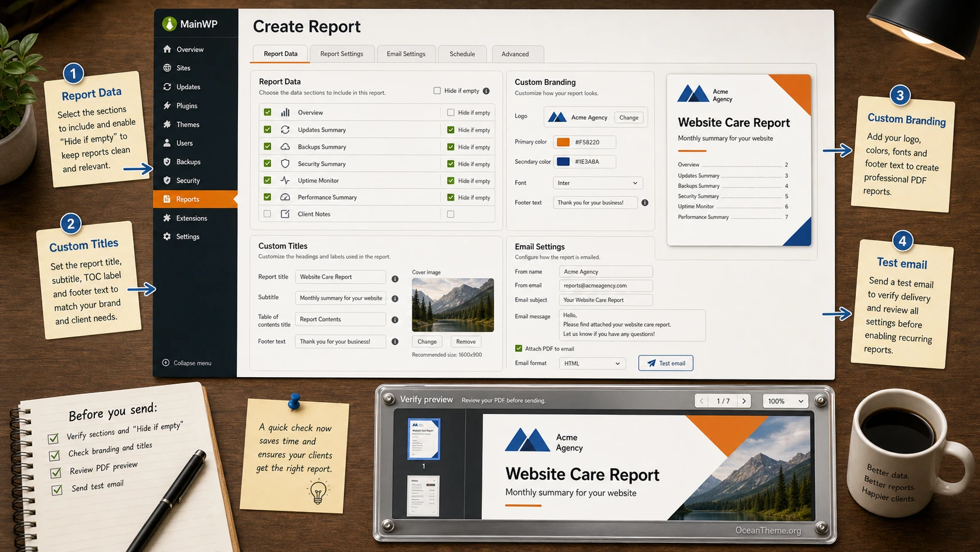Screen dimensions: 980x552
Task: Click info icon beside top Hide if empty
Action: [x=486, y=91]
